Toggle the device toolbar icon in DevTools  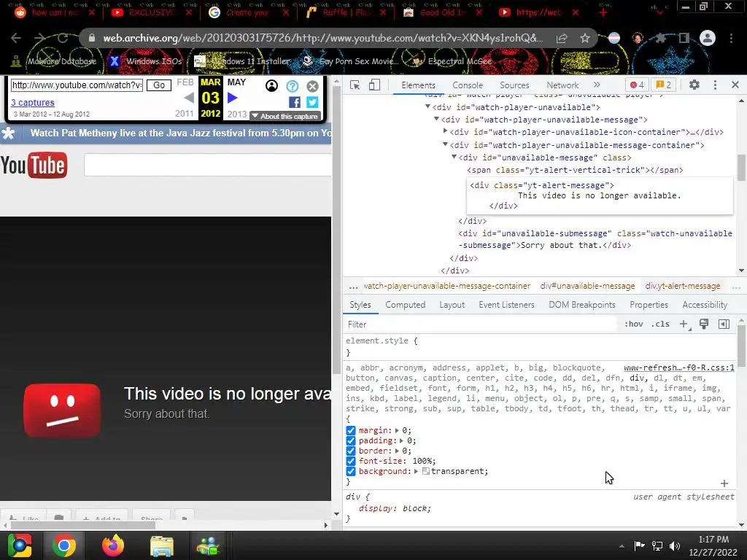[x=374, y=85]
